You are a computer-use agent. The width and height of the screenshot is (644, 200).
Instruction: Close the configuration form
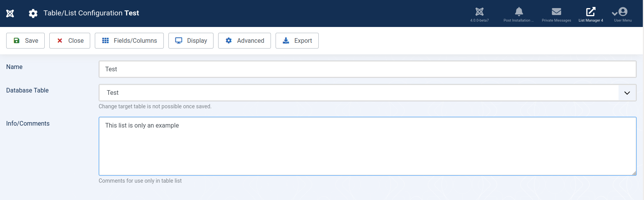click(70, 40)
